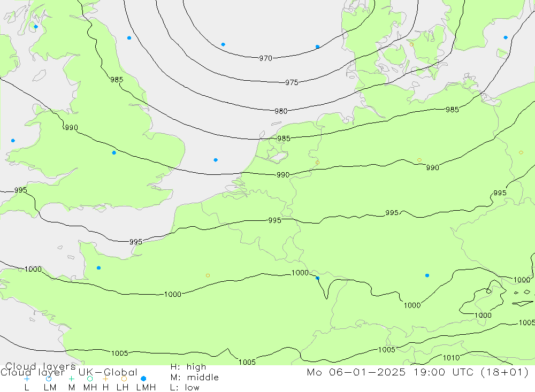
Task: Click the 985 label on the Dutch coast
Action: 284,139
